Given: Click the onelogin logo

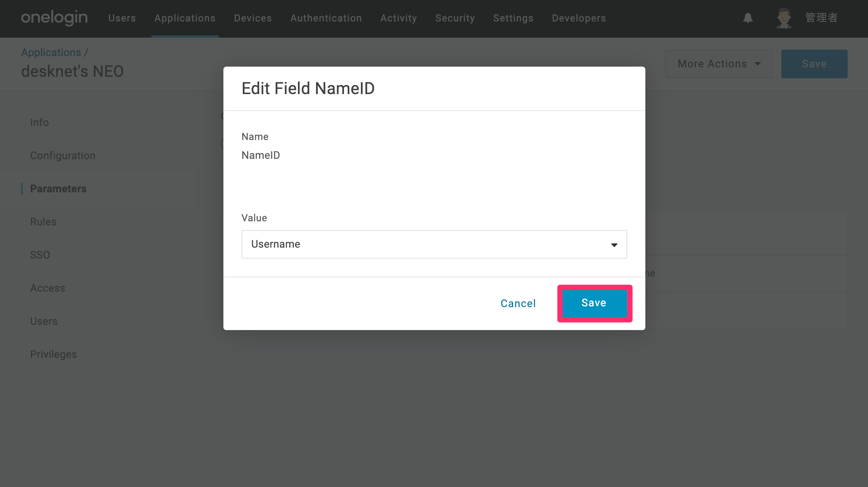Looking at the screenshot, I should point(54,18).
